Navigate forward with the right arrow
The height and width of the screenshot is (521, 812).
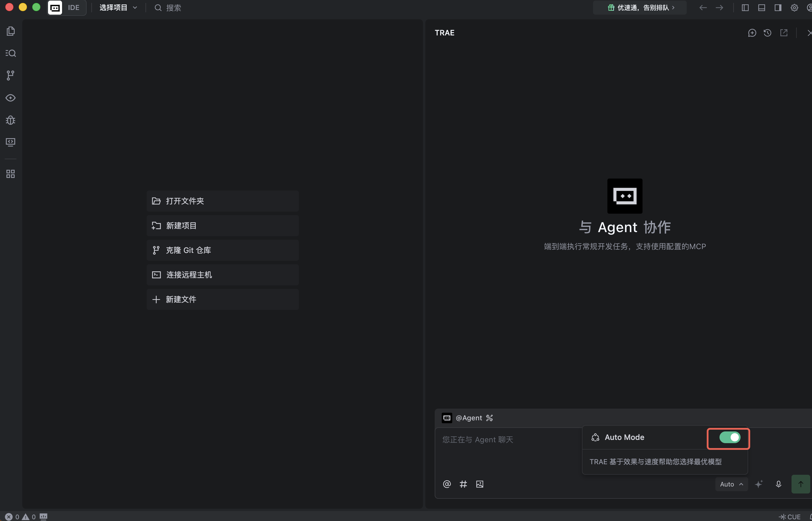click(719, 7)
